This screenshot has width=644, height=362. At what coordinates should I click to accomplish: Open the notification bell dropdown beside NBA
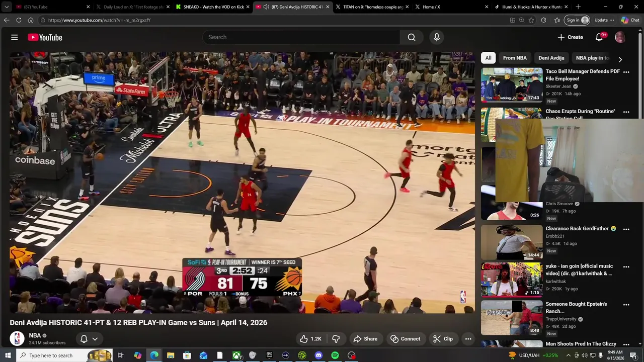[x=89, y=339]
